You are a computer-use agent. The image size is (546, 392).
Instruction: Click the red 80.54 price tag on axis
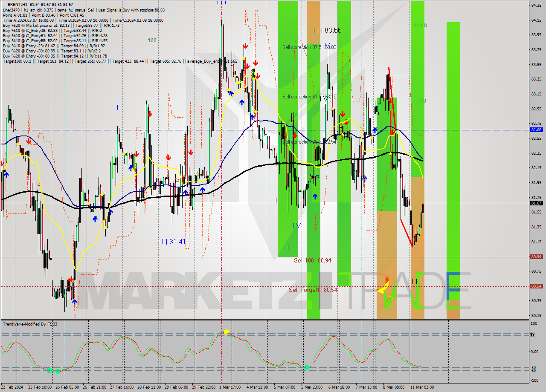coord(536,286)
